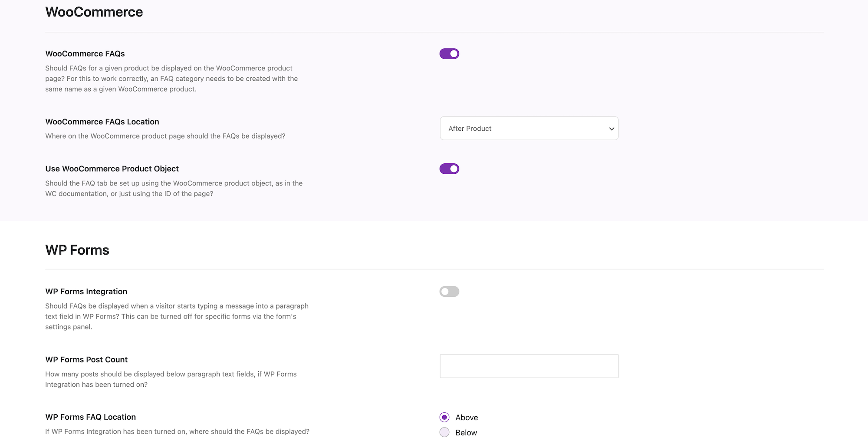Click the 'WP Forms Integration' setting title
The height and width of the screenshot is (441, 868).
point(86,292)
